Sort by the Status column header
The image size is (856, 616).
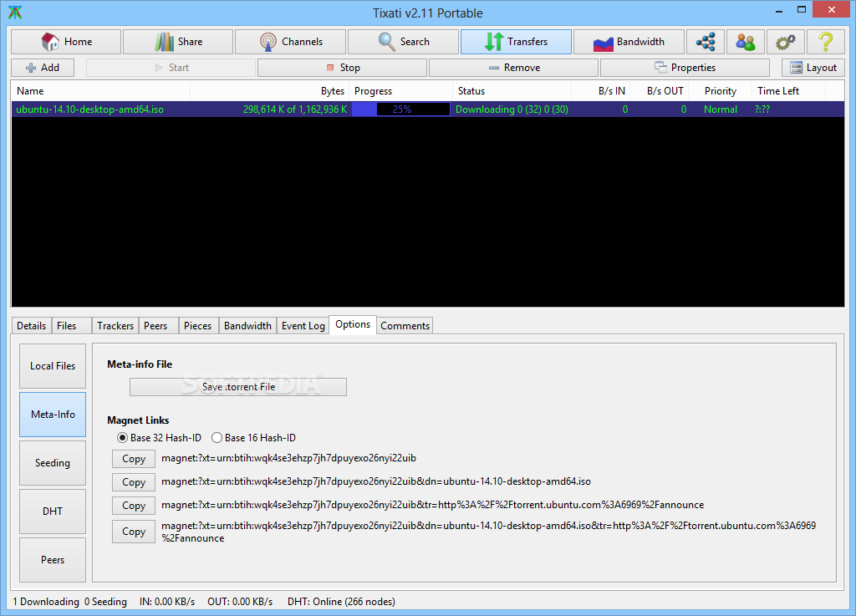512,91
